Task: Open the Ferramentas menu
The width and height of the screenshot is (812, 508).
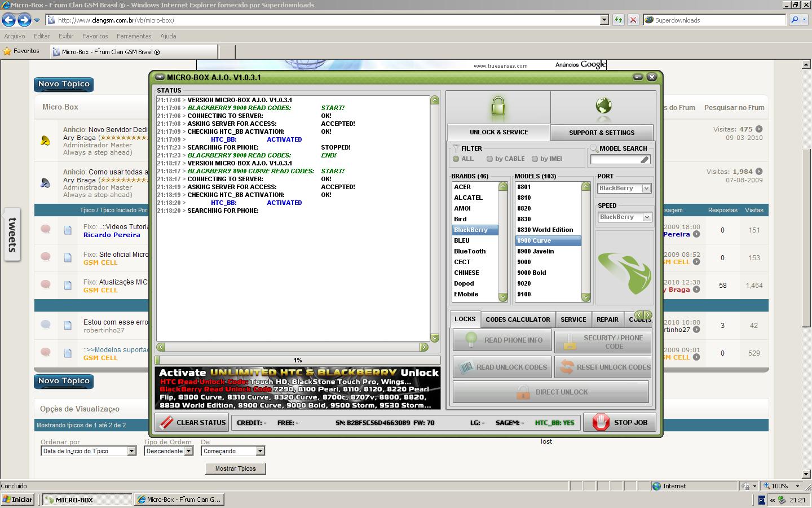Action: point(134,36)
